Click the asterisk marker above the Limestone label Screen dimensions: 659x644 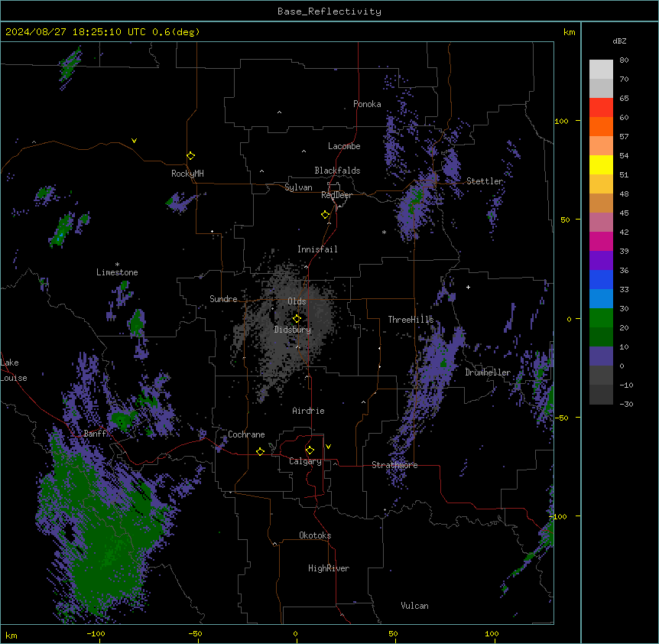click(x=117, y=265)
